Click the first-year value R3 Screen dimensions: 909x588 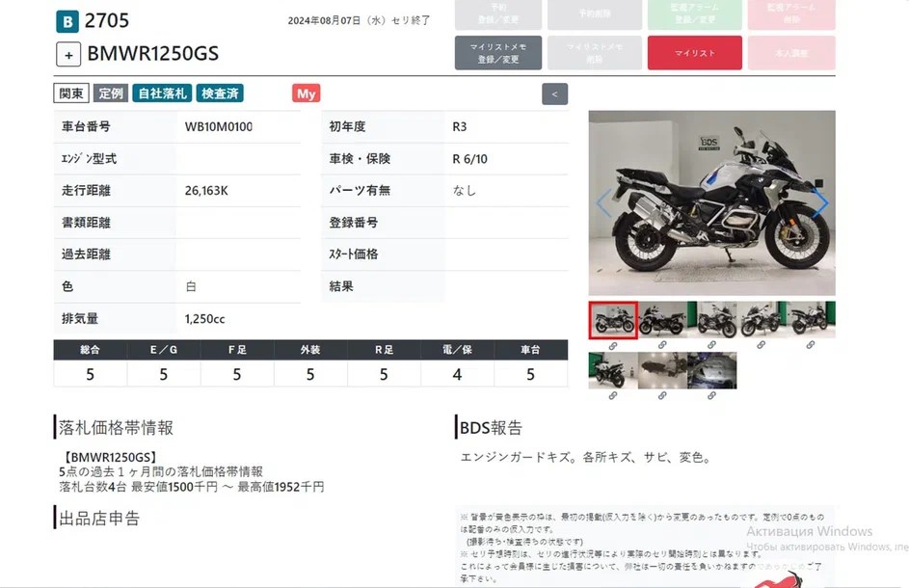tap(460, 126)
